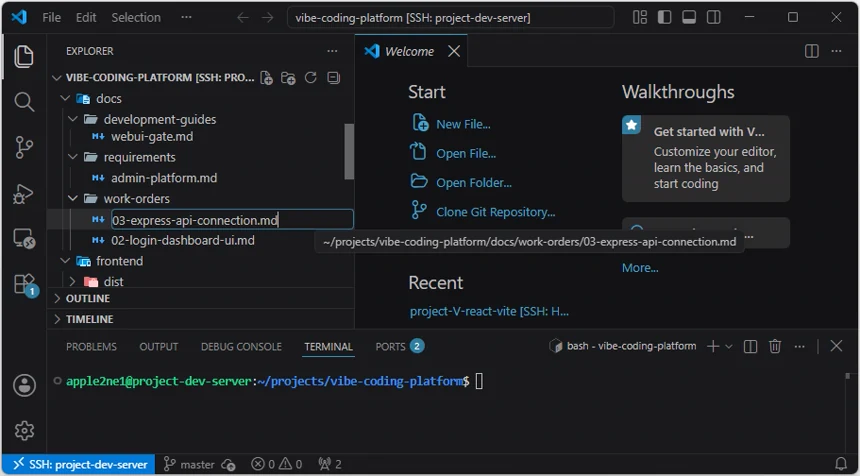Kill terminal with the trash icon
860x476 pixels.
774,346
